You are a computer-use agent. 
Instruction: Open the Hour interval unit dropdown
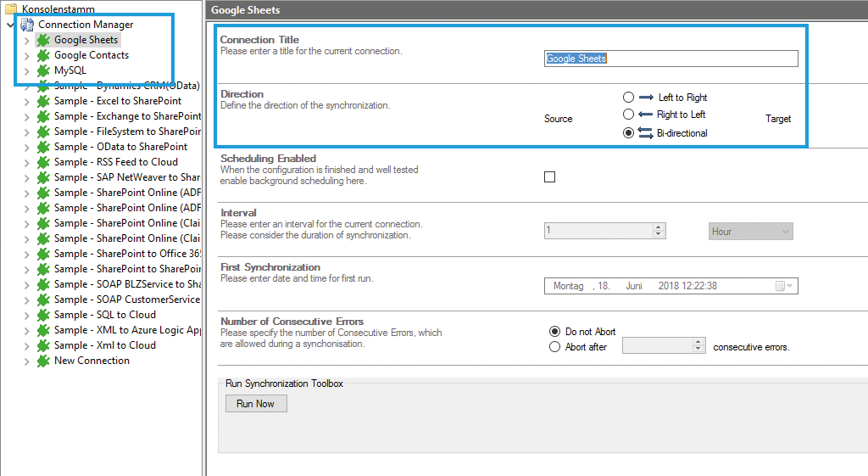click(x=750, y=232)
